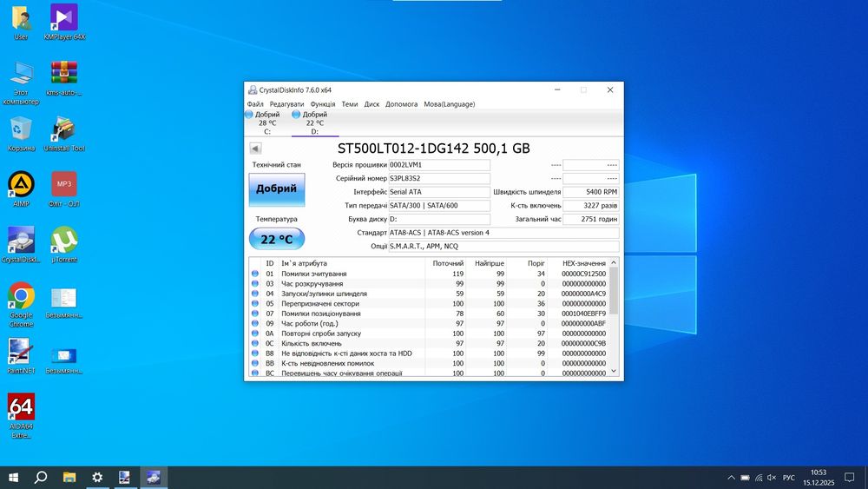Image resolution: width=868 pixels, height=489 pixels.
Task: Select the Повторні спроби запуску row
Action: (x=429, y=334)
